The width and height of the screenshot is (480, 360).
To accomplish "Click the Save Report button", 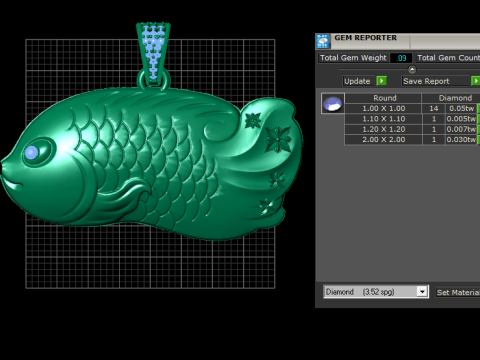I will pos(435,81).
